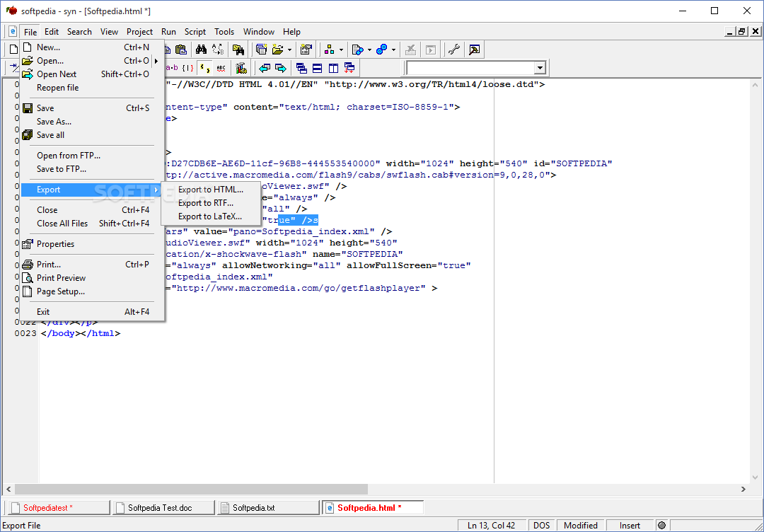Expand the Open recent files submenu arrow
The height and width of the screenshot is (532, 764).
(156, 61)
